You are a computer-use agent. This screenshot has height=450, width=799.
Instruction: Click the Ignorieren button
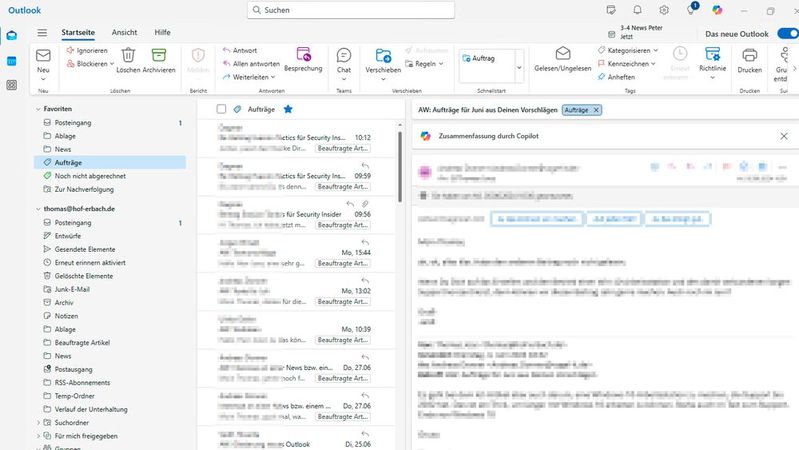[87, 50]
